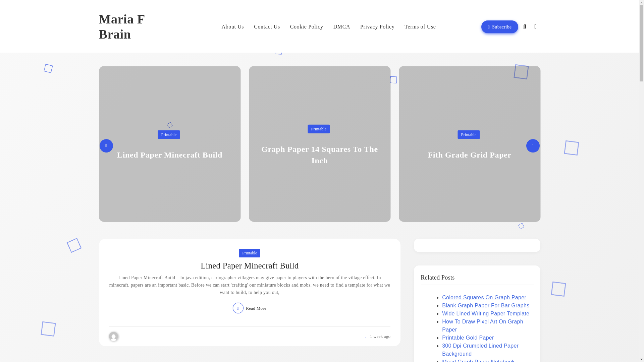This screenshot has width=644, height=362.
Task: Open Colored Squares On Graph Paper link
Action: coord(484,297)
